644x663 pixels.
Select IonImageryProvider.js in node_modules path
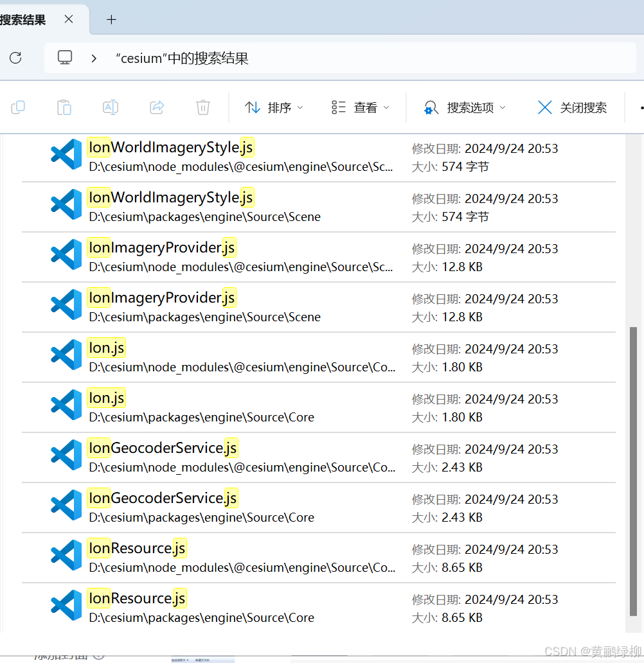coord(318,257)
